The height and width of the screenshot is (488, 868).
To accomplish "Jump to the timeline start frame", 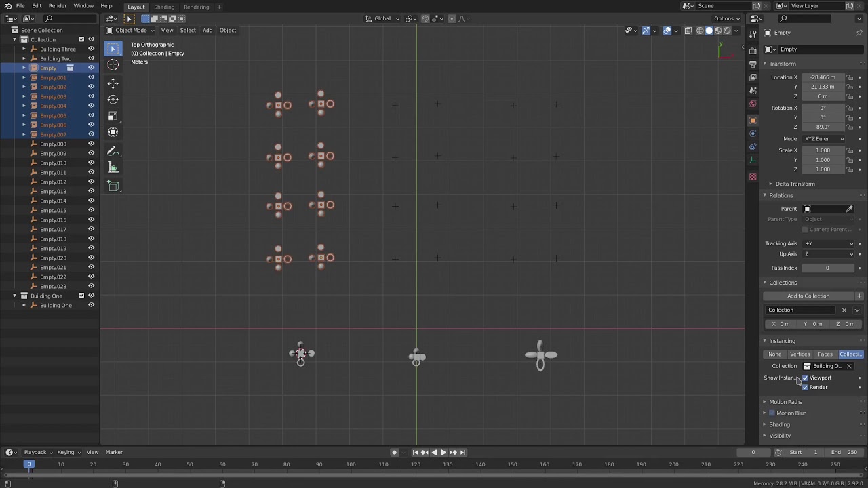I will pyautogui.click(x=415, y=452).
